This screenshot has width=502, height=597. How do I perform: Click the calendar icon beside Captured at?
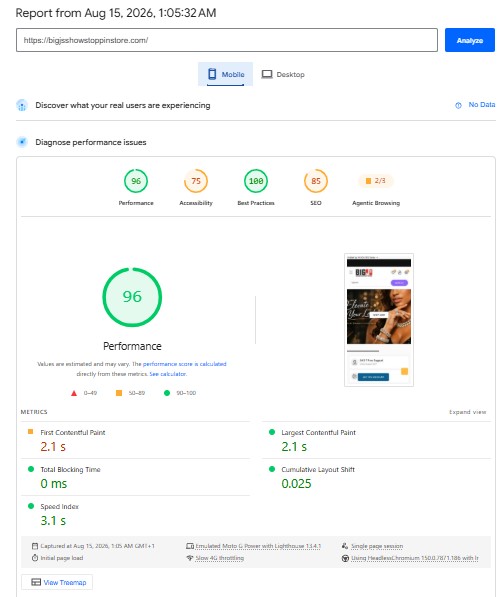click(x=35, y=546)
